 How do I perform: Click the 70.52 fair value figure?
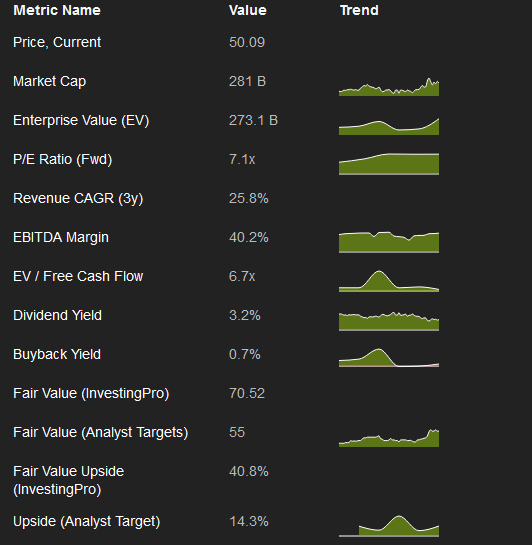point(247,393)
